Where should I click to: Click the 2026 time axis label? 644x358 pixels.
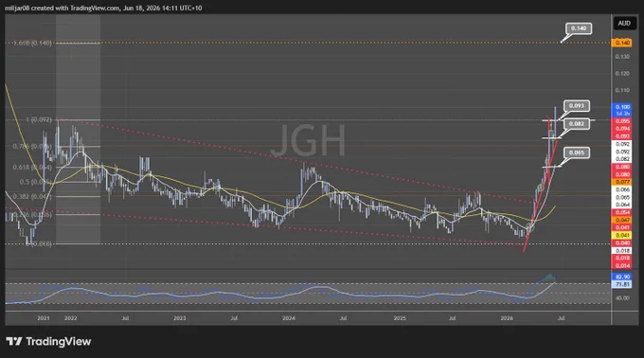[507, 318]
